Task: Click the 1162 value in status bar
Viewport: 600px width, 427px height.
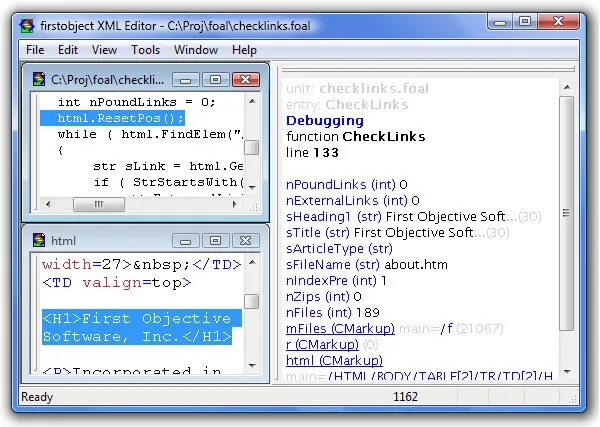Action: [405, 397]
